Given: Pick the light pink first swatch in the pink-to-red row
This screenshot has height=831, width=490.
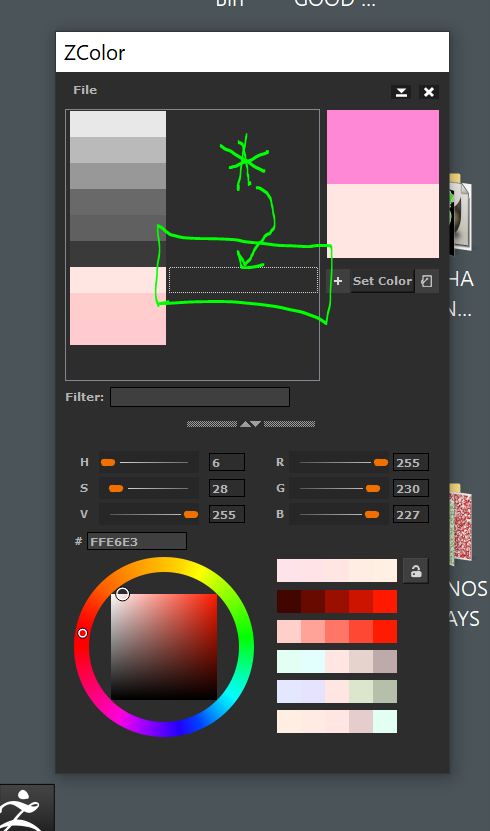Looking at the screenshot, I should point(289,632).
